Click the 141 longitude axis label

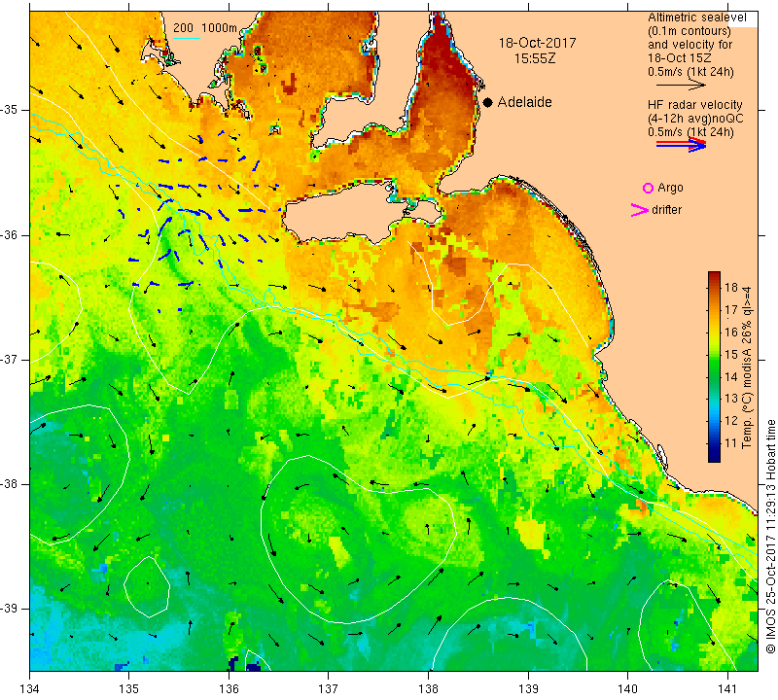tap(727, 689)
